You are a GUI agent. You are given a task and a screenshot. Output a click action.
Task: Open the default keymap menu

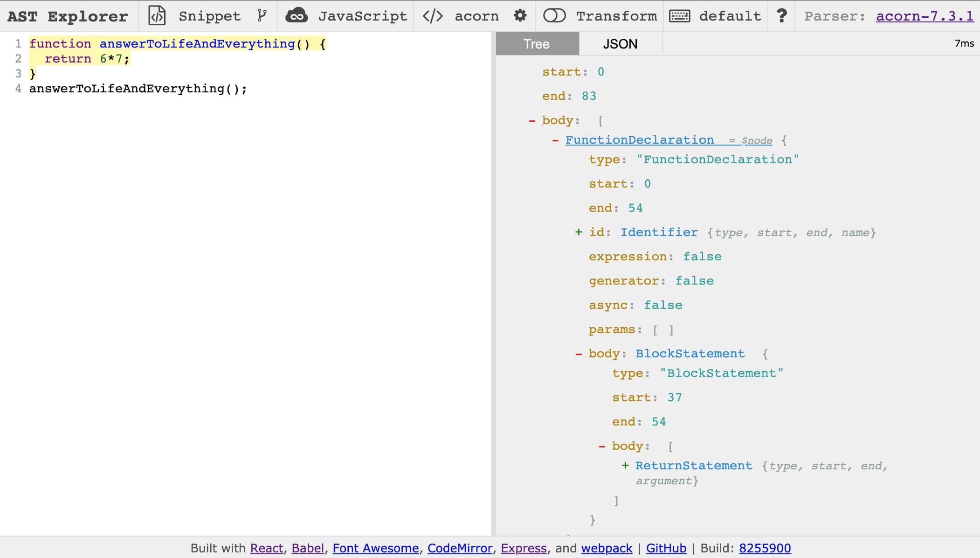tap(730, 16)
